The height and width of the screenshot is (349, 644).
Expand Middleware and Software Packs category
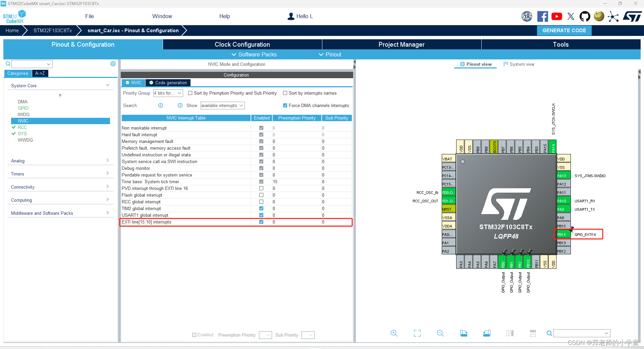click(108, 213)
